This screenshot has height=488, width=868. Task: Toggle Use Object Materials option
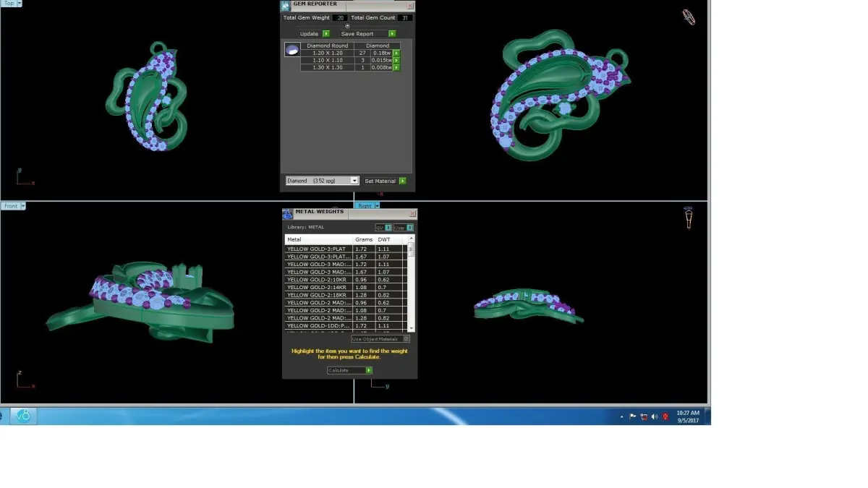pyautogui.click(x=380, y=338)
